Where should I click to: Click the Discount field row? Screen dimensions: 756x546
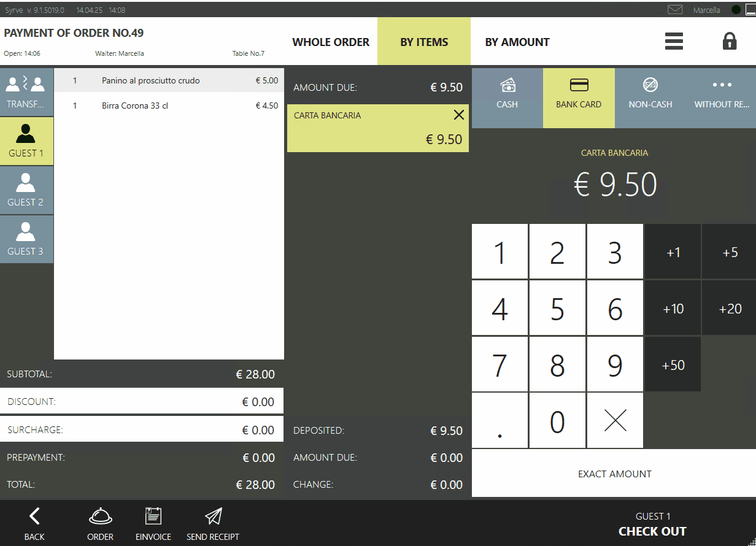coord(141,402)
